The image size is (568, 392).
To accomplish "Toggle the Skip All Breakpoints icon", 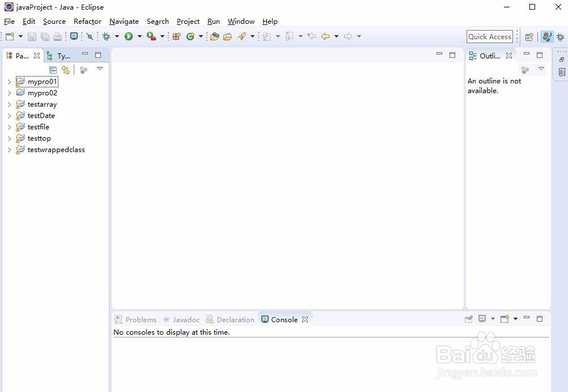I will pos(90,36).
